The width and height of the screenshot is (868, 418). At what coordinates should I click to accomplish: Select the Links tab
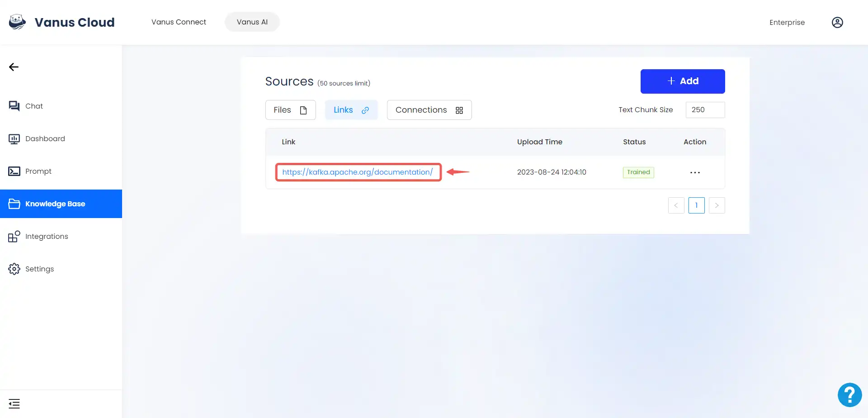[351, 110]
